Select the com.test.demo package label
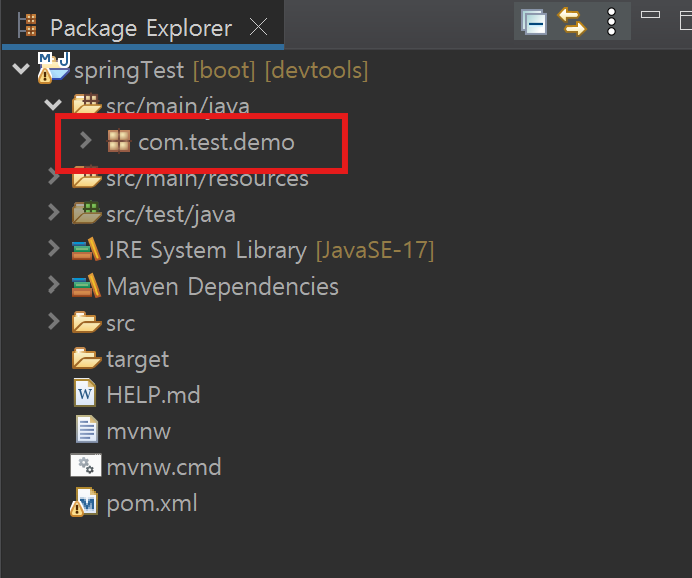This screenshot has height=578, width=692. 216,142
